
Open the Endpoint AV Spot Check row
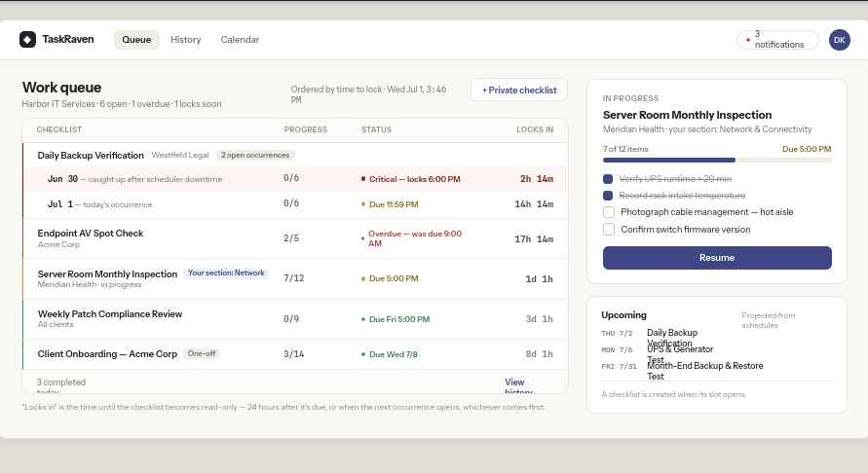(295, 238)
